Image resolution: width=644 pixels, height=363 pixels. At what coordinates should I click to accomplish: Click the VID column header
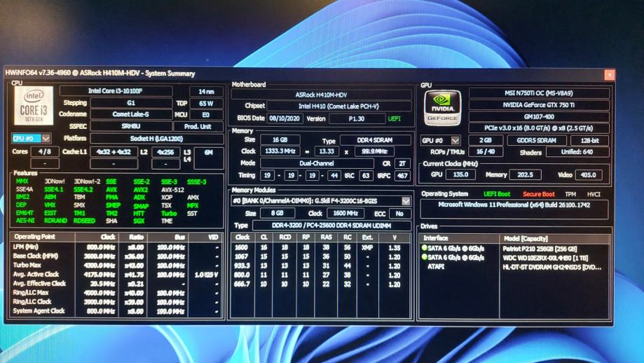click(205, 237)
